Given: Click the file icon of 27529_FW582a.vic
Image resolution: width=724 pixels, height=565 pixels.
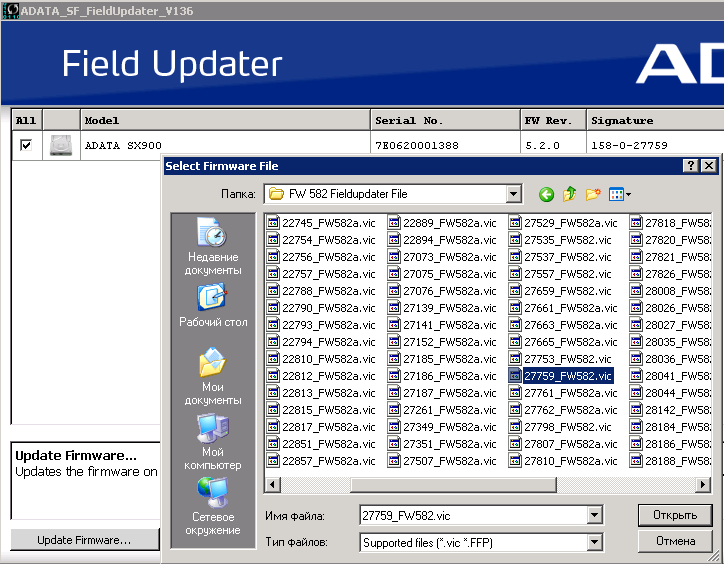Looking at the screenshot, I should point(515,223).
